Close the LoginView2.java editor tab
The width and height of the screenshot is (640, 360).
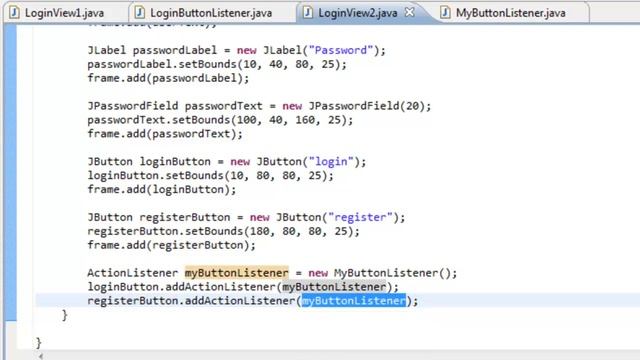(x=409, y=12)
